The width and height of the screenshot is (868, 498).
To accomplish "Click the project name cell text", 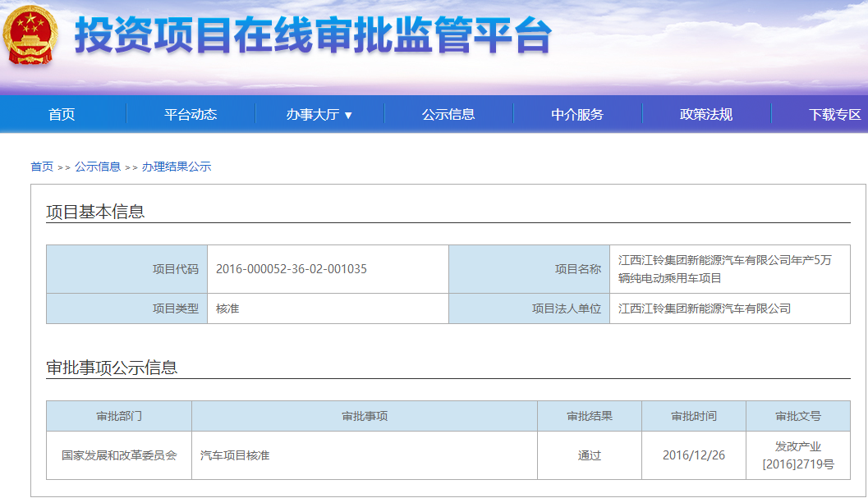I will coord(724,269).
